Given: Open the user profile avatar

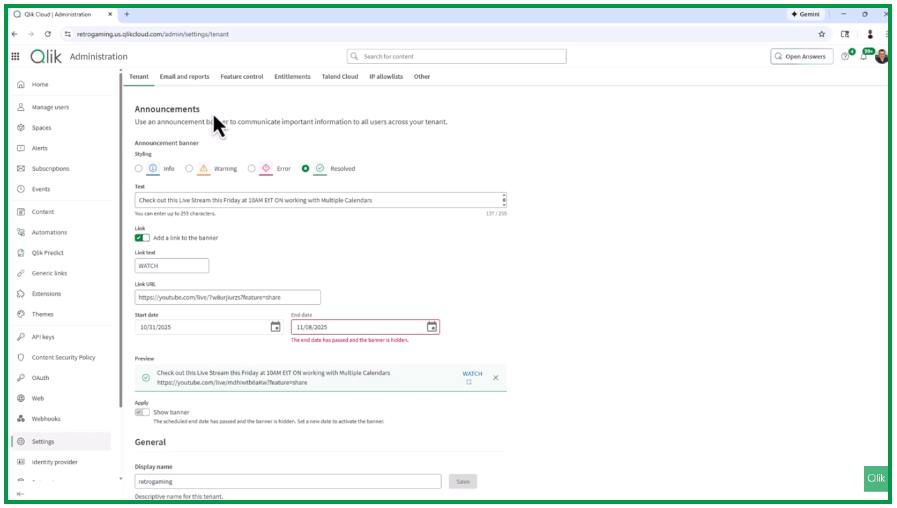Looking at the screenshot, I should [881, 56].
